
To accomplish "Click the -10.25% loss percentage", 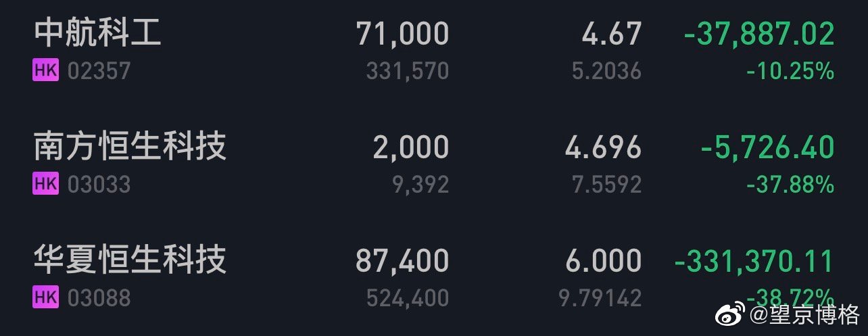I will pos(790,71).
